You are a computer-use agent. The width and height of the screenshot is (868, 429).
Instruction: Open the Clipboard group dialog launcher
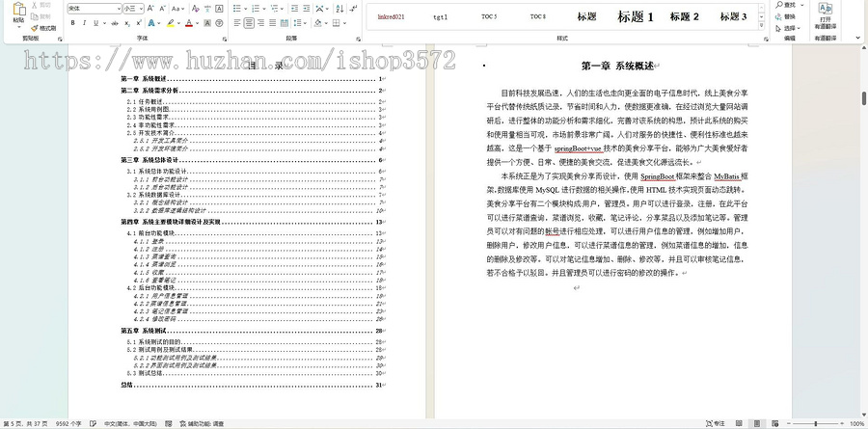click(x=60, y=40)
